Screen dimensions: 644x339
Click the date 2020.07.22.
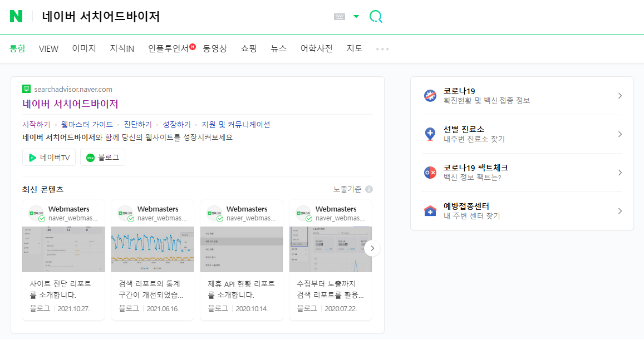click(341, 308)
